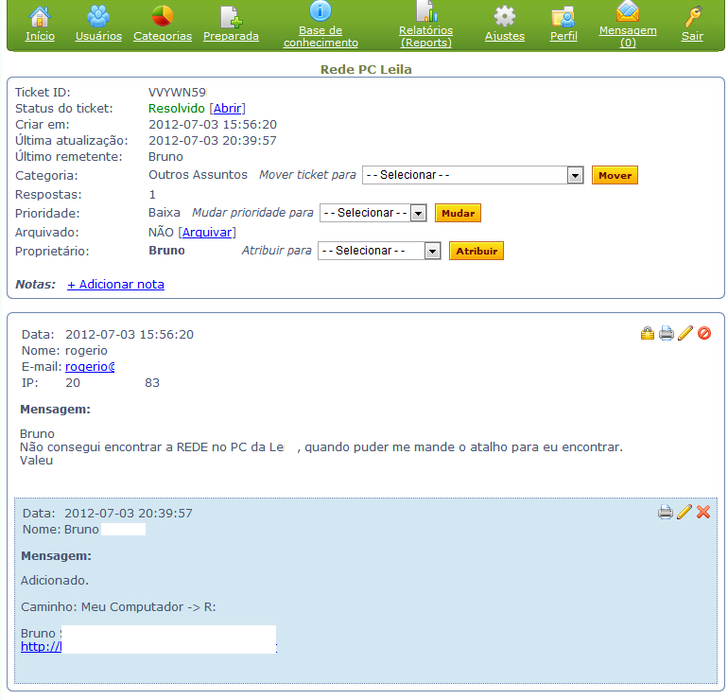The height and width of the screenshot is (700, 728).
Task: Click the Adicionar nota link
Action: coord(115,284)
